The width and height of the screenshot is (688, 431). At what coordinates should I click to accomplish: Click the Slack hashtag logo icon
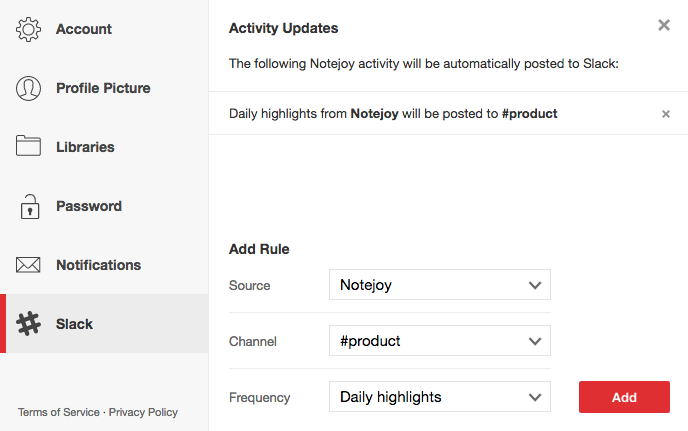28,324
